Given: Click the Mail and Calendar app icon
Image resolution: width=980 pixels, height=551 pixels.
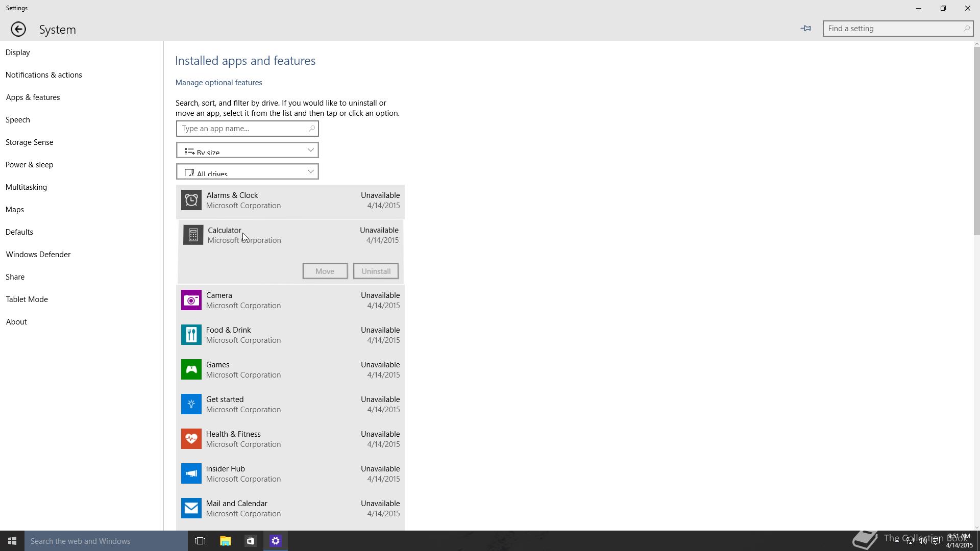Looking at the screenshot, I should 191,509.
